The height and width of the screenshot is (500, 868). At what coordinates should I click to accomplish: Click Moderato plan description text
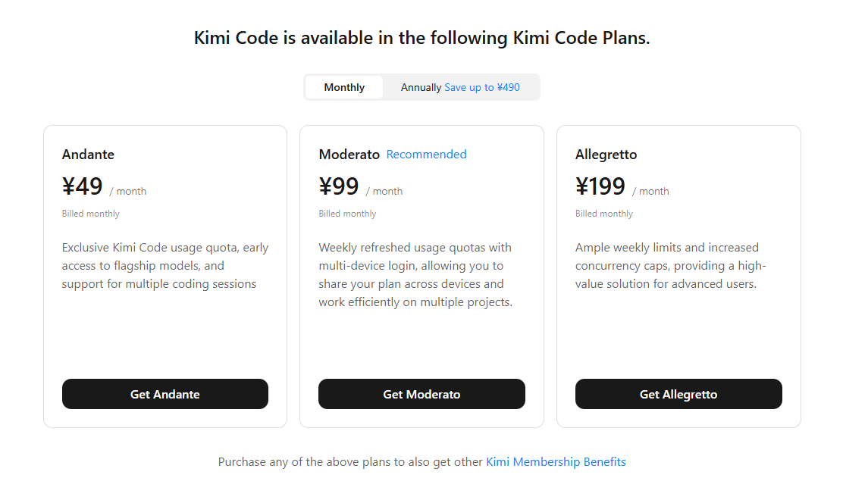[x=415, y=275]
